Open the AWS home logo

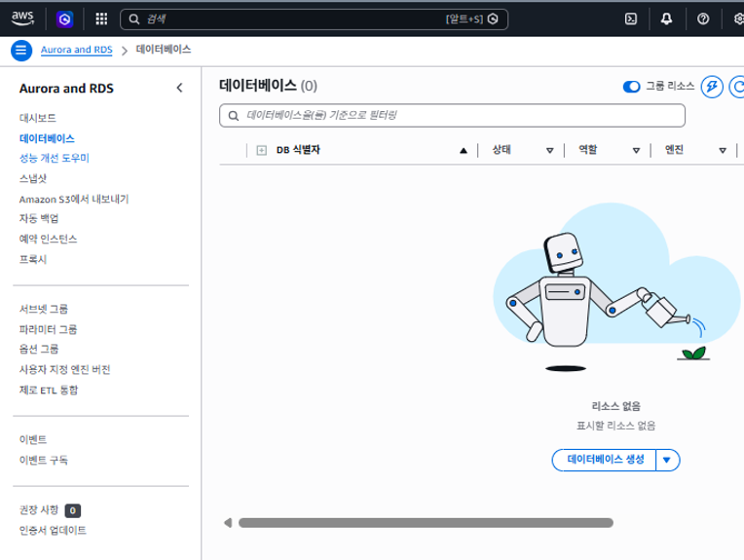click(x=22, y=19)
